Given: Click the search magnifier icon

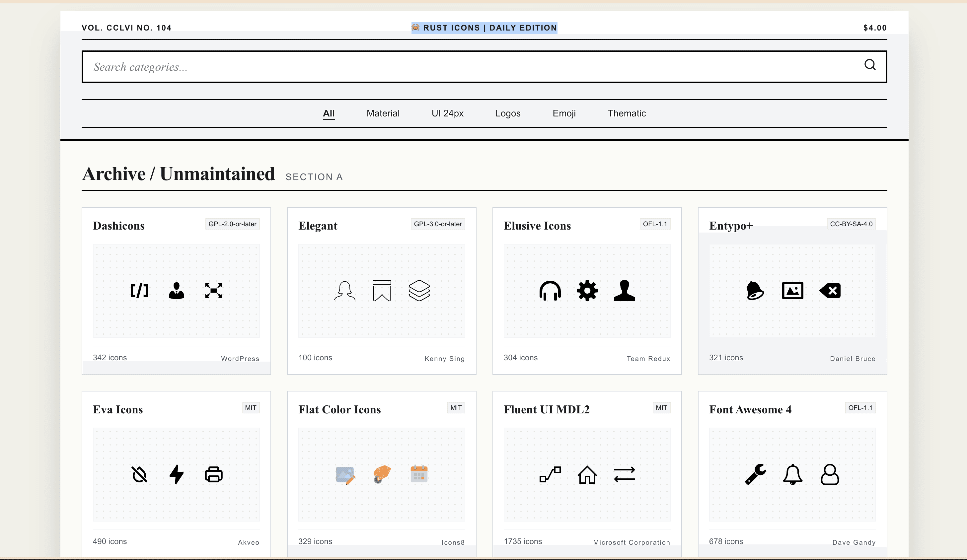Looking at the screenshot, I should (869, 65).
